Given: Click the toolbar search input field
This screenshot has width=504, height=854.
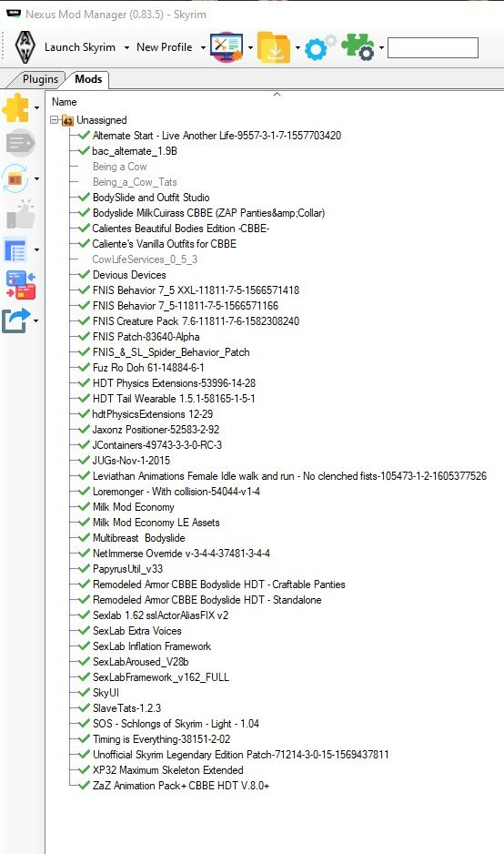Looking at the screenshot, I should point(433,48).
